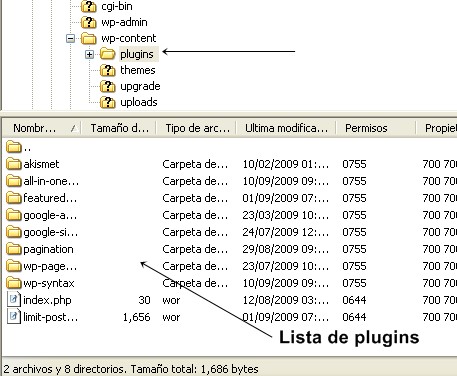Click the google-a folder icon
The image size is (457, 376).
click(x=14, y=215)
